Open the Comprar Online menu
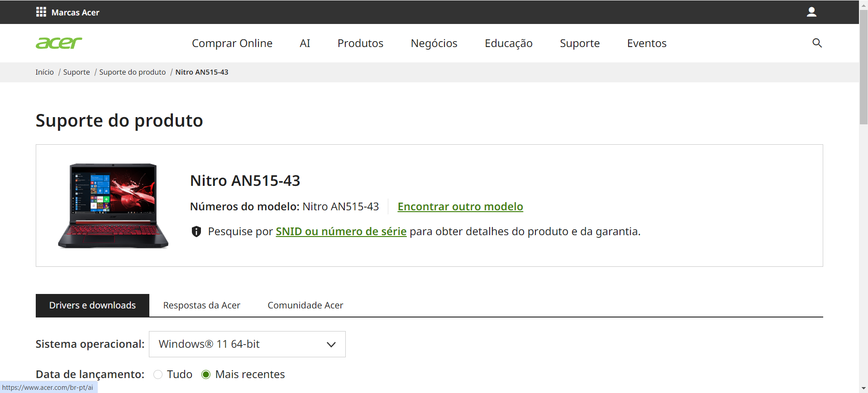 pyautogui.click(x=232, y=43)
